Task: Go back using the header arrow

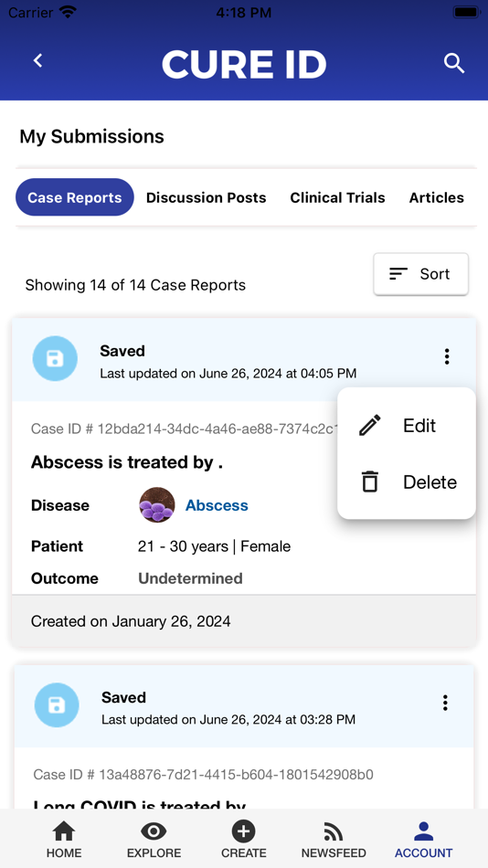Action: (x=37, y=61)
